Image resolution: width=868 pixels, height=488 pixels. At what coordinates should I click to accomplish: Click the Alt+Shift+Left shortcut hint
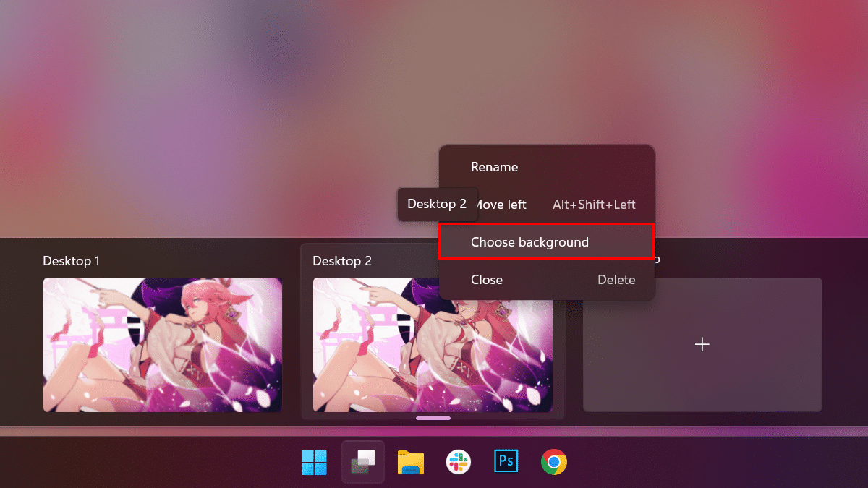tap(594, 205)
